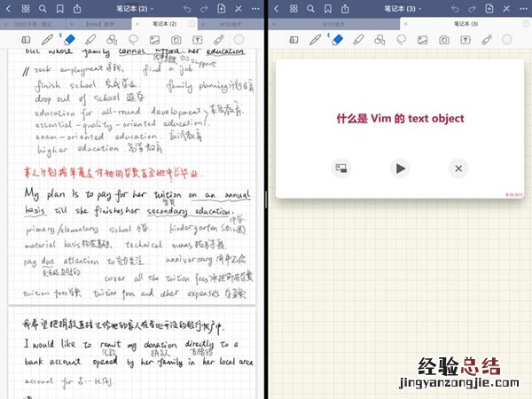Tap share icon in left window
The width and height of the screenshot is (532, 399).
[x=77, y=9]
